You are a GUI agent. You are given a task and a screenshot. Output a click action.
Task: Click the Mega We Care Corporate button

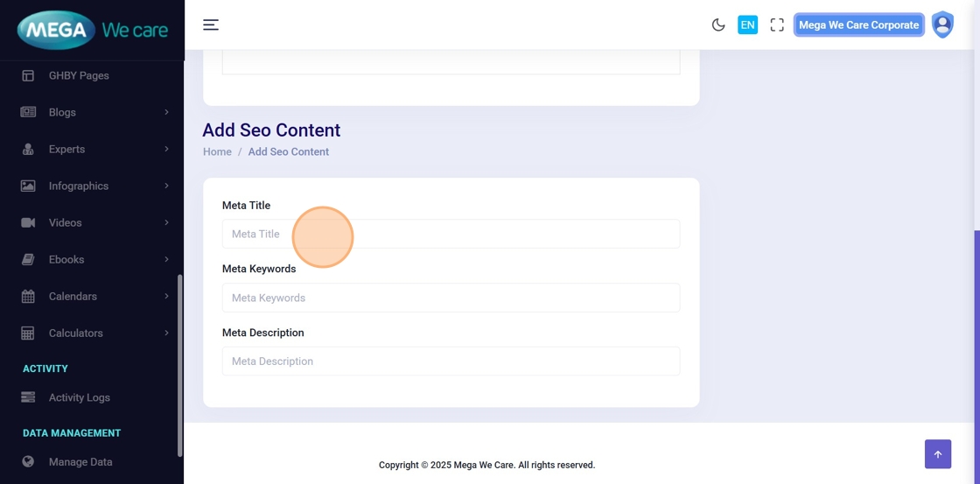point(858,25)
